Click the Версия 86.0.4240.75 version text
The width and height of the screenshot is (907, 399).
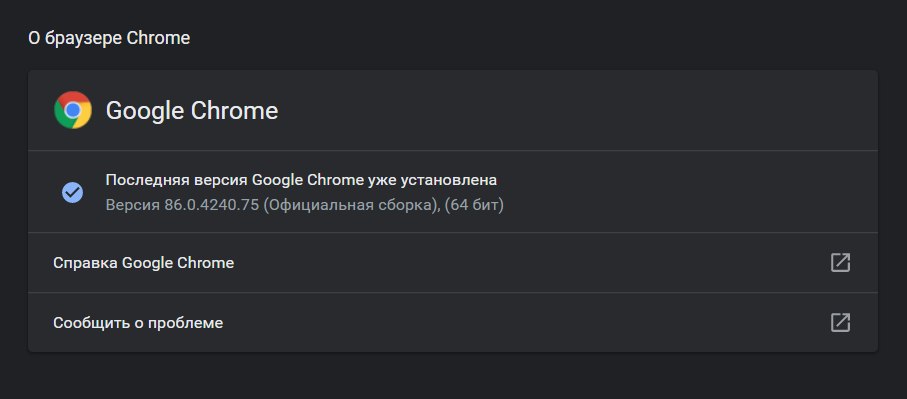304,205
